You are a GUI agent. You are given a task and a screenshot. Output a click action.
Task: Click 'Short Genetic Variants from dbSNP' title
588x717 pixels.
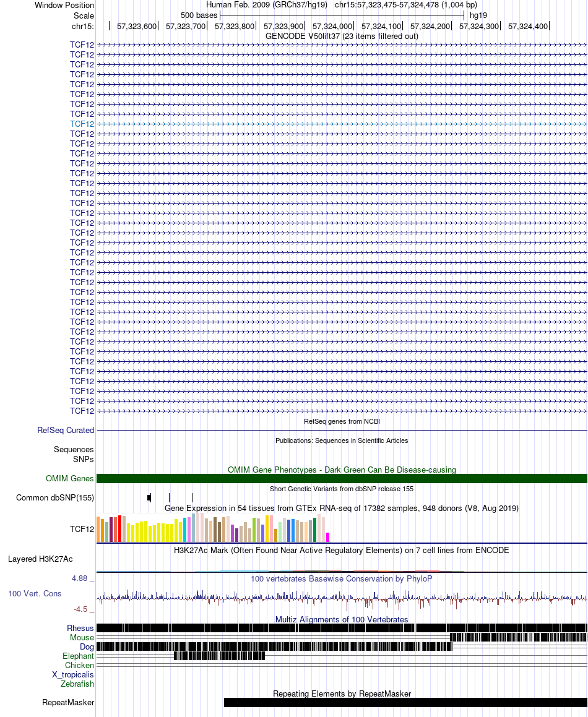coord(342,489)
